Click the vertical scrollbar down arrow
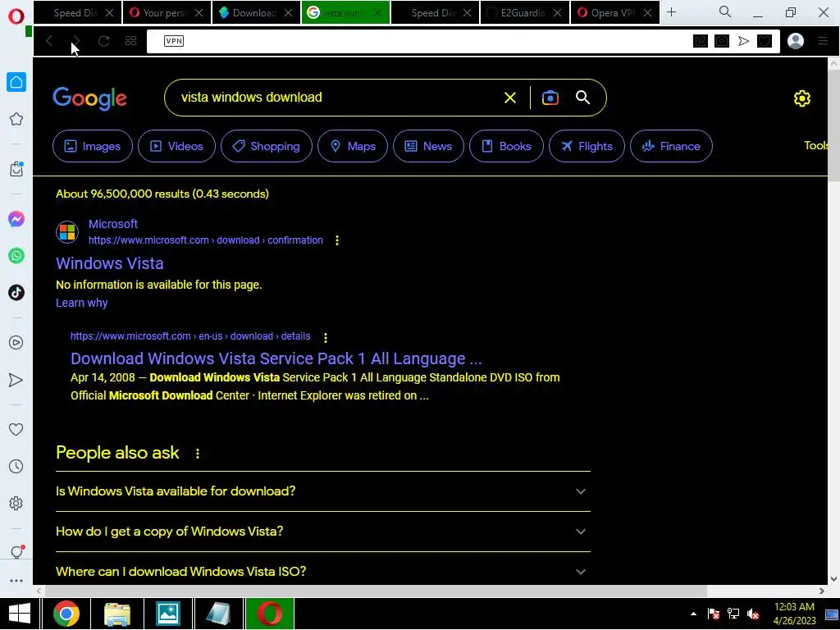The width and height of the screenshot is (840, 630). pos(833,578)
